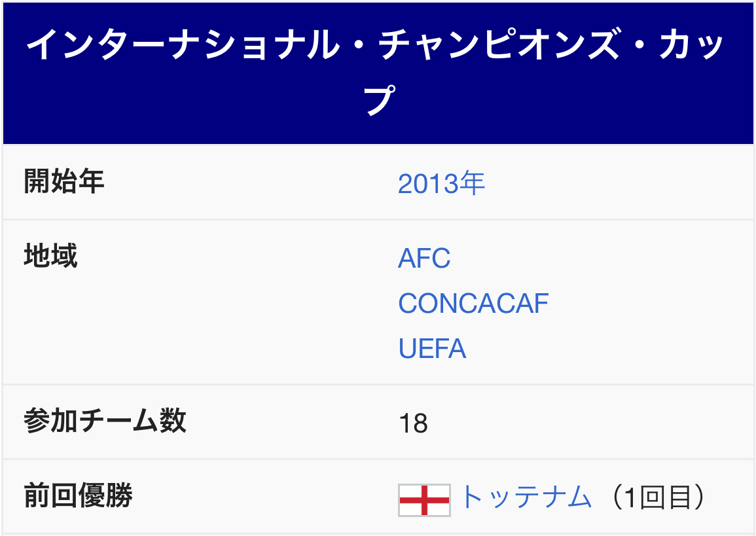Open the トッテナム team link

526,497
